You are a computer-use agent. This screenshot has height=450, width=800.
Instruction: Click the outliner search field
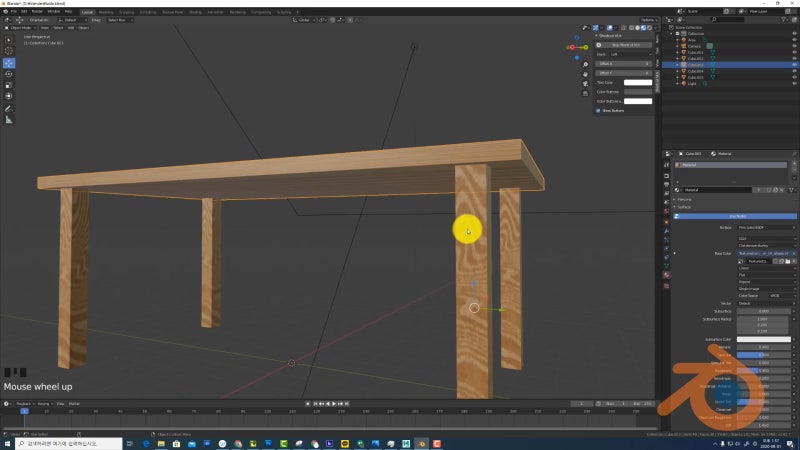click(729, 19)
